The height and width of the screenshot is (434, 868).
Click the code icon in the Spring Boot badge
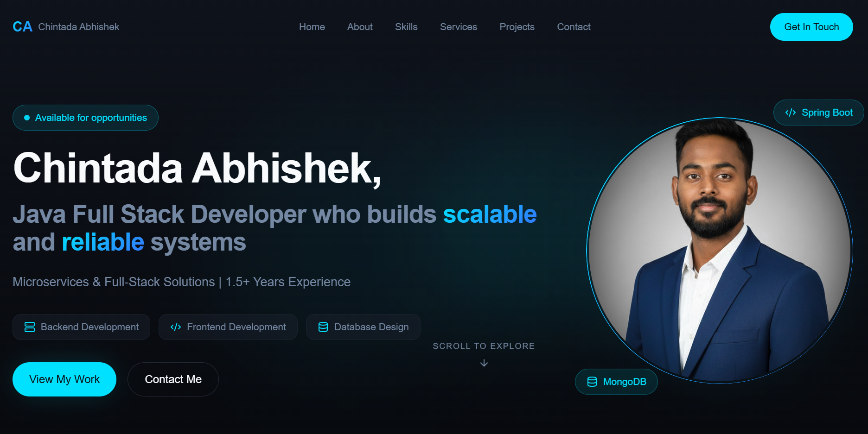791,113
